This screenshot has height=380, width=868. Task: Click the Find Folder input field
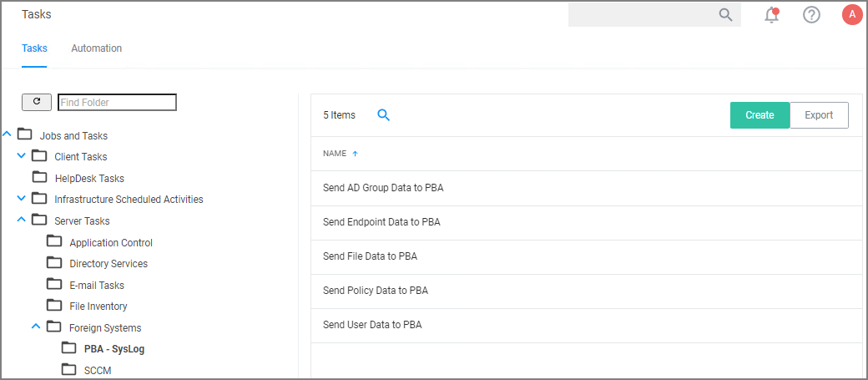click(117, 102)
